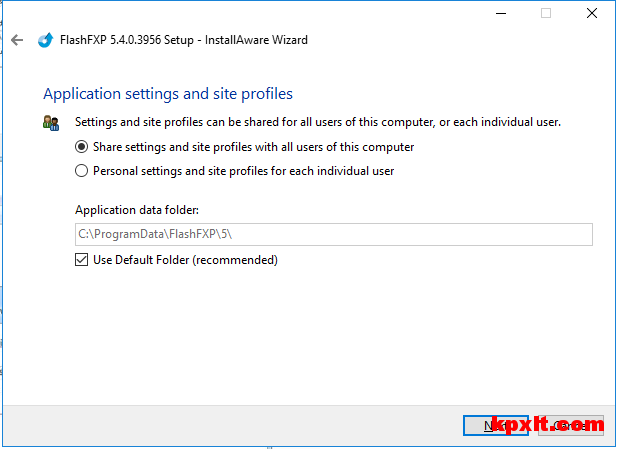Select share settings with all users radio
The width and height of the screenshot is (618, 449).
(x=82, y=147)
